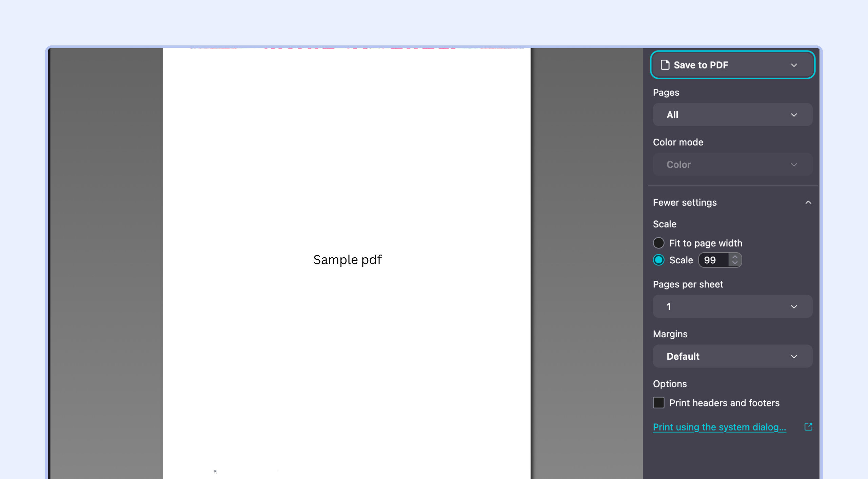
Task: Click the external link icon beside system dialog
Action: [808, 426]
